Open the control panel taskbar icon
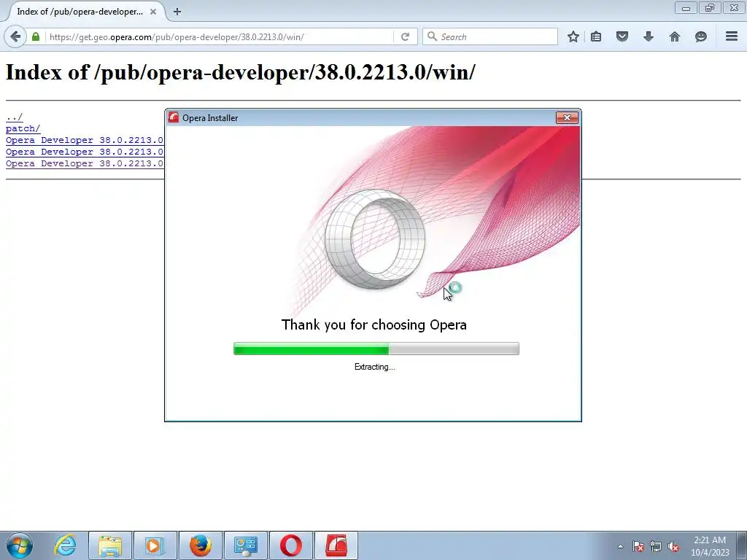The width and height of the screenshot is (747, 560). [245, 545]
